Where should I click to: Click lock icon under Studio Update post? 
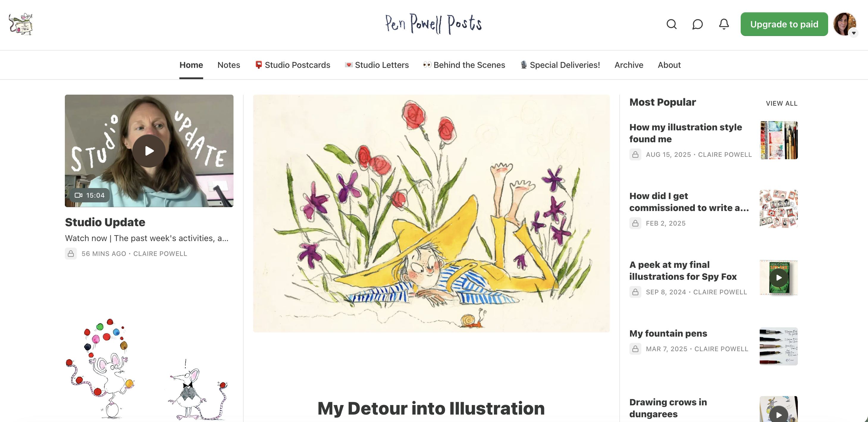(71, 254)
